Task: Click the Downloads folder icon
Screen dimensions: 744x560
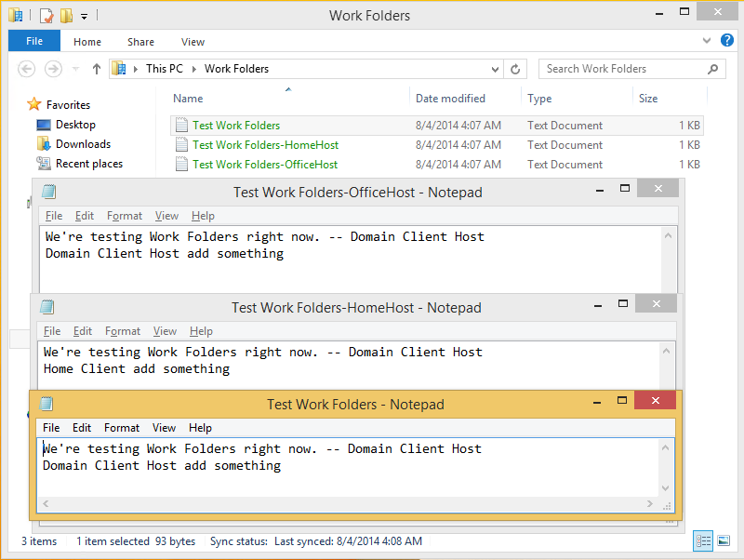Action: pyautogui.click(x=44, y=144)
